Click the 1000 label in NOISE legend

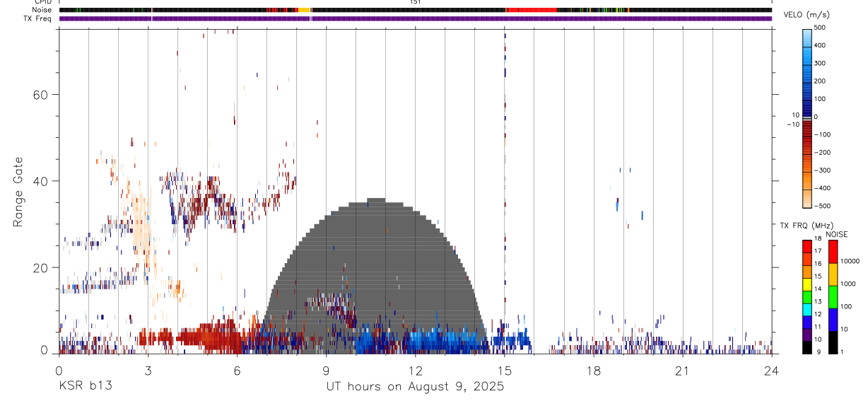pos(849,284)
